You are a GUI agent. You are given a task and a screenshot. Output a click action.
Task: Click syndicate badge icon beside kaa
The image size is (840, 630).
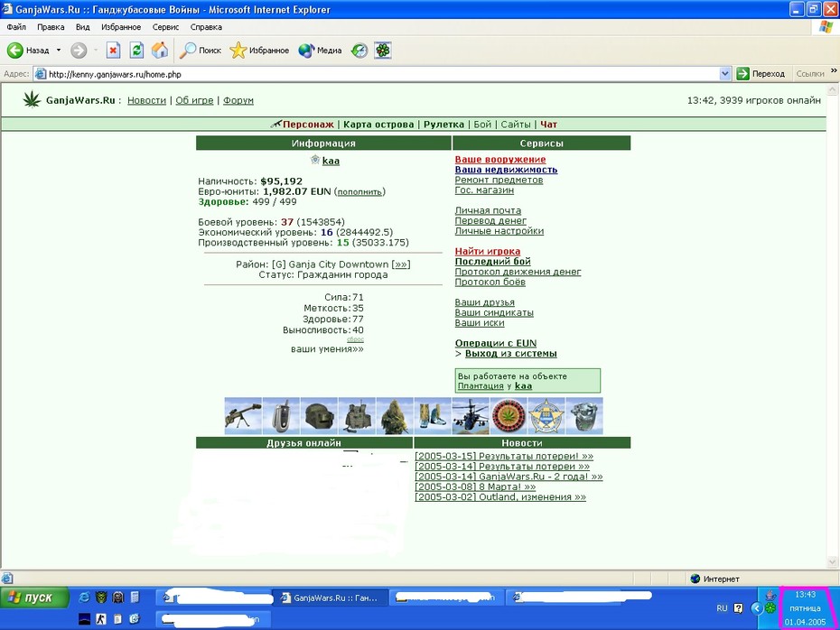coord(315,160)
